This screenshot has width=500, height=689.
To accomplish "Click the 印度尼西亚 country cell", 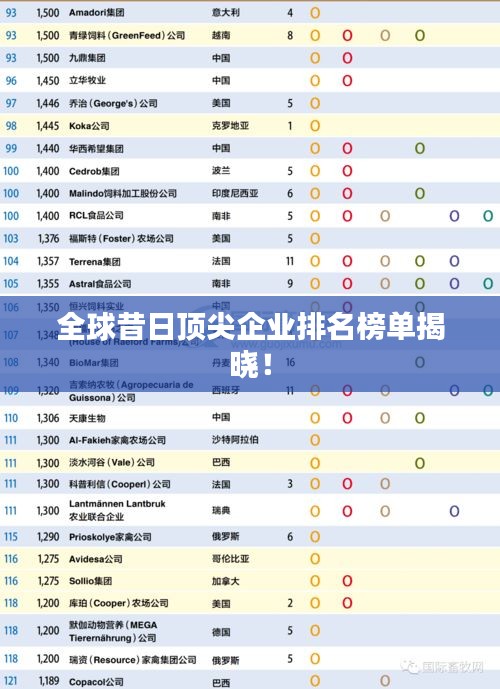I will (x=235, y=193).
